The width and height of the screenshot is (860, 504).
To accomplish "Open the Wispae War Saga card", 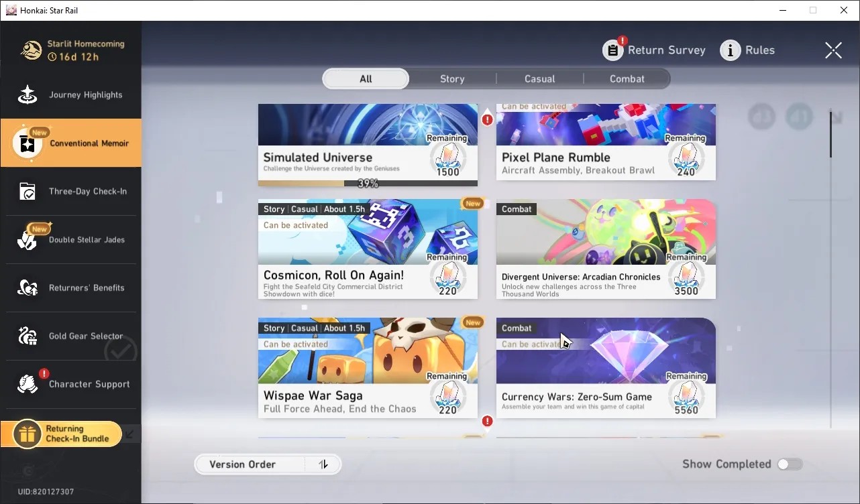I will (x=368, y=368).
